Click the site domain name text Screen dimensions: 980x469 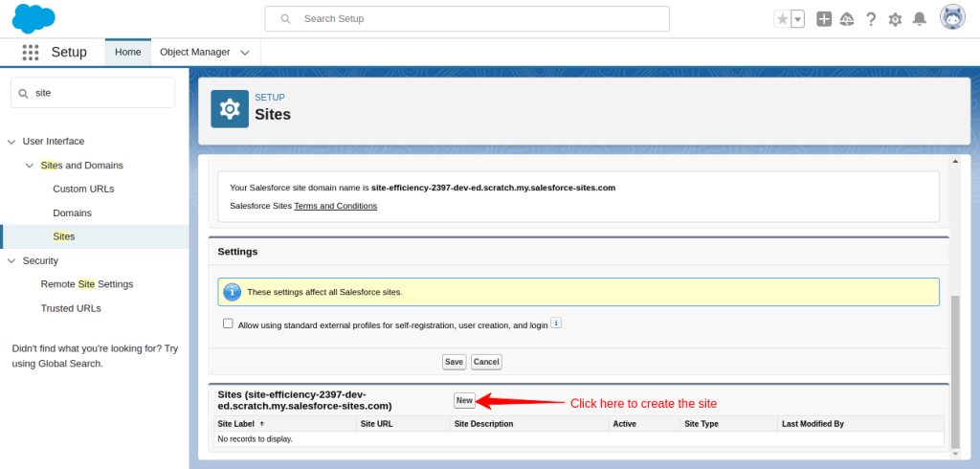click(493, 188)
